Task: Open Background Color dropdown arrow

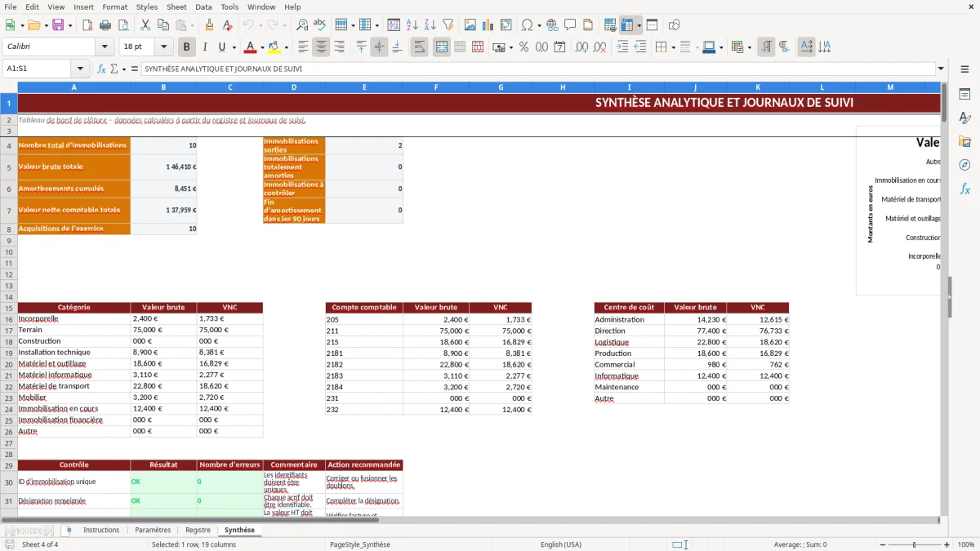Action: (286, 47)
